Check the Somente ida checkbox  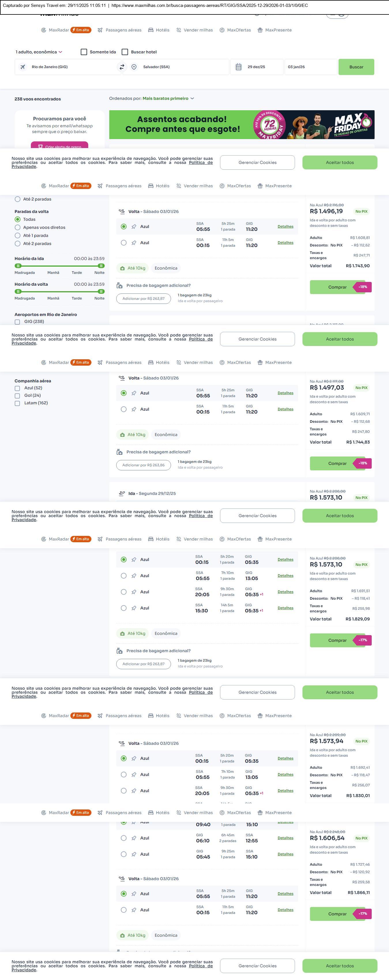(84, 52)
